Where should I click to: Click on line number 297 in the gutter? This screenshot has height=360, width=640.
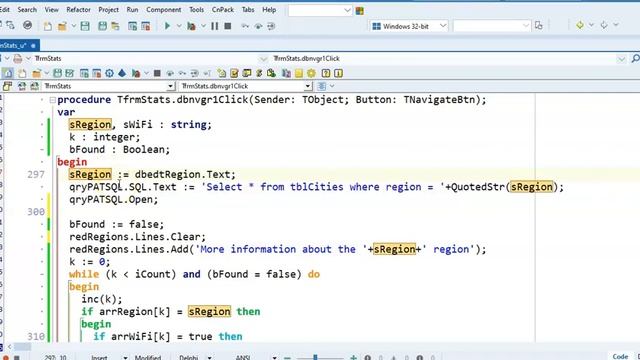click(x=36, y=175)
